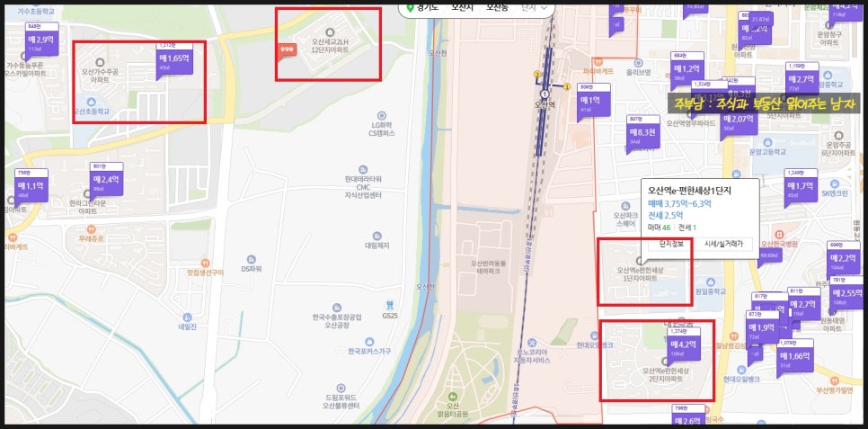
Task: Click the 오산한국병원 hospital icon
Action: coord(781,234)
